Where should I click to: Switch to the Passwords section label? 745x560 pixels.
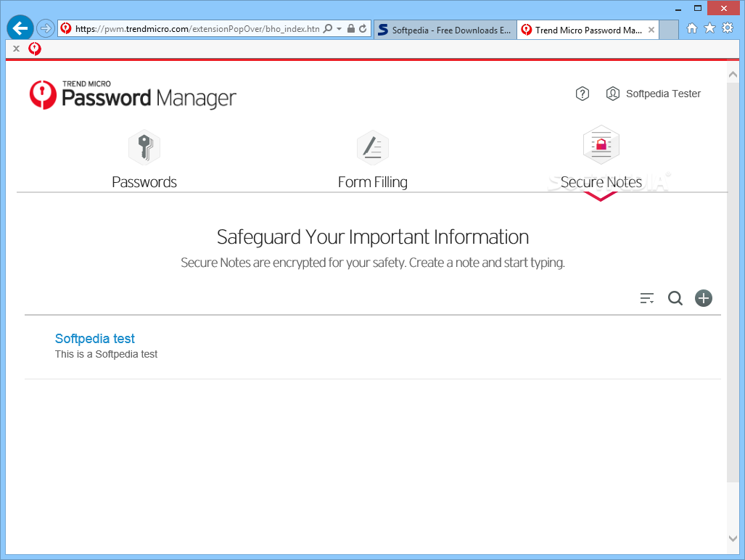point(144,182)
